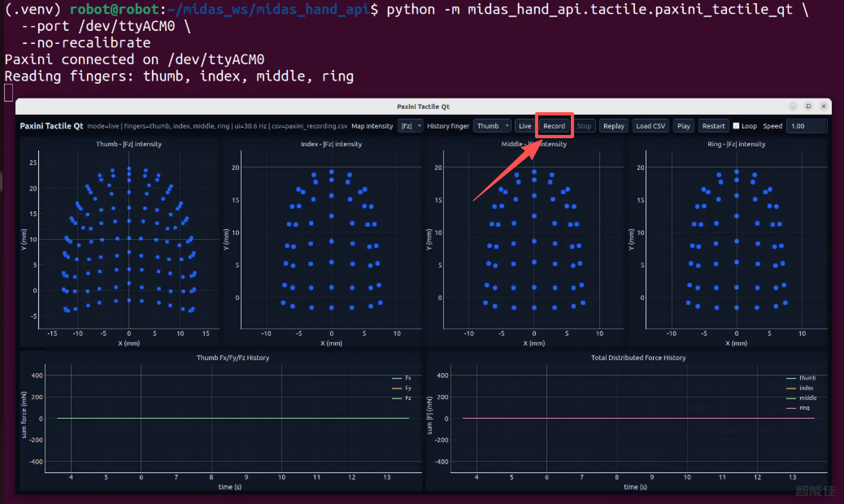Click the csv=paxini_recording.csv status text
Viewport: 844px width, 504px height.
309,126
